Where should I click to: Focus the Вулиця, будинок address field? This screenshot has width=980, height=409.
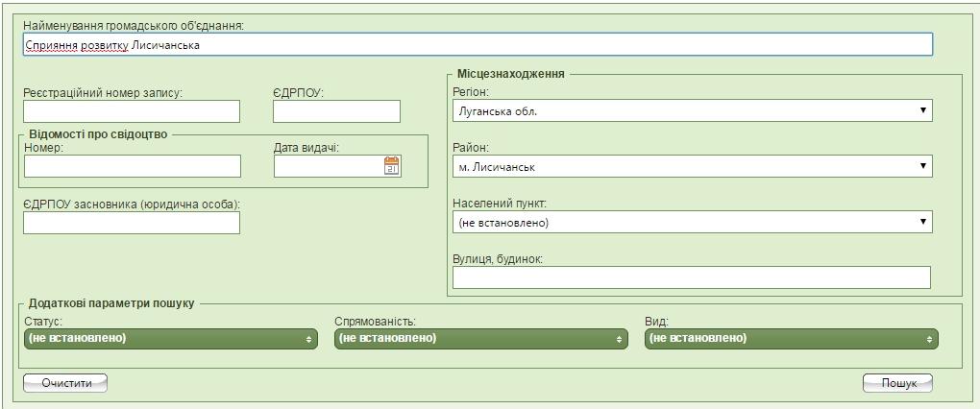pyautogui.click(x=692, y=277)
